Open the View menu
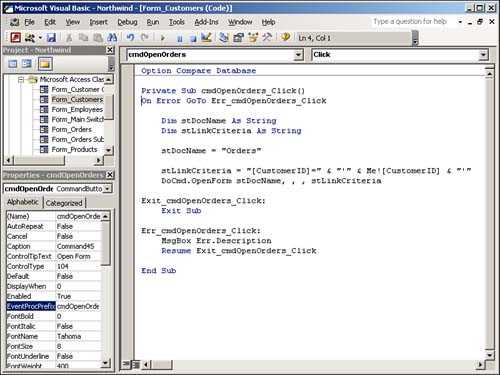This screenshot has height=375, width=500. (72, 22)
